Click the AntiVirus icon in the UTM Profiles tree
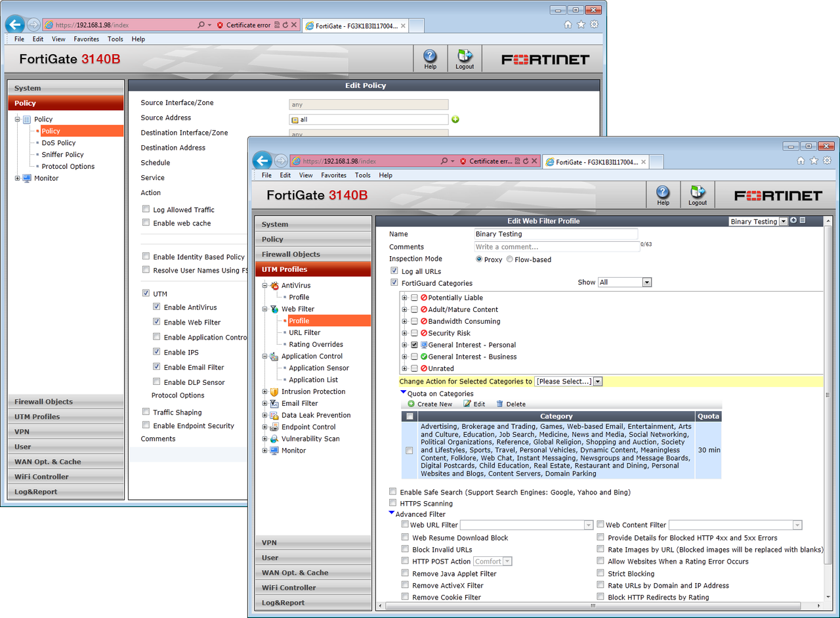The image size is (840, 618). click(x=274, y=286)
